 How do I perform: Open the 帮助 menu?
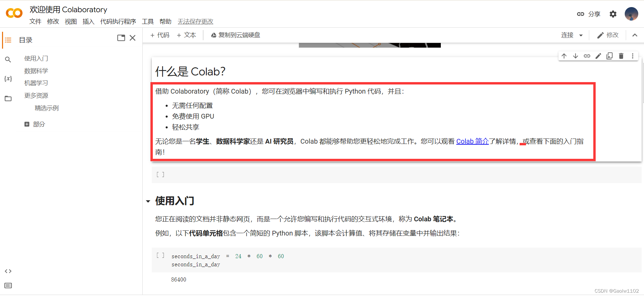(165, 22)
